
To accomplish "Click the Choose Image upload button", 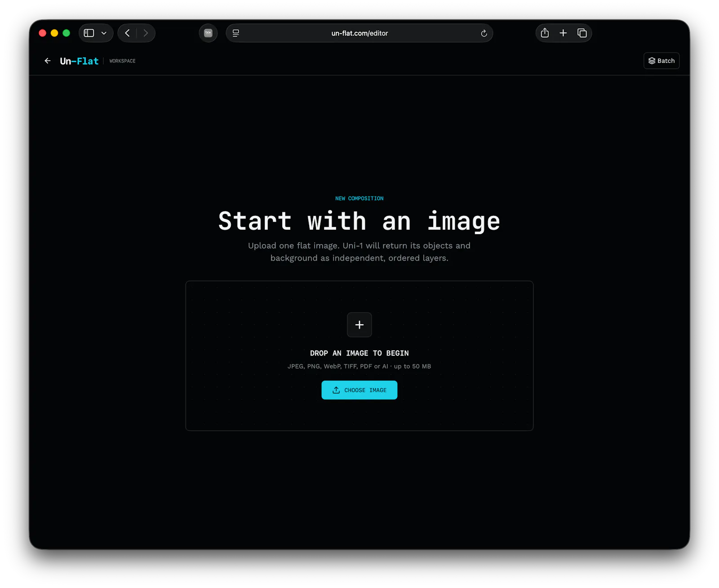I will [x=359, y=390].
